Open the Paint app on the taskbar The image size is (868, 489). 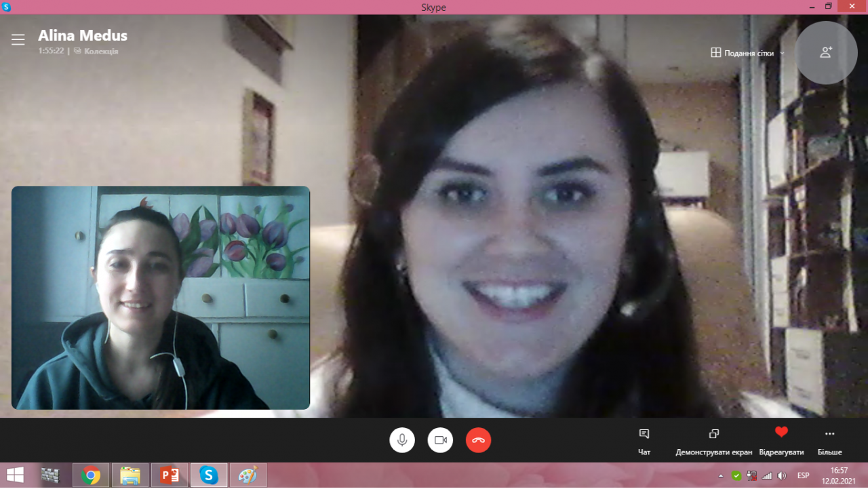point(248,475)
